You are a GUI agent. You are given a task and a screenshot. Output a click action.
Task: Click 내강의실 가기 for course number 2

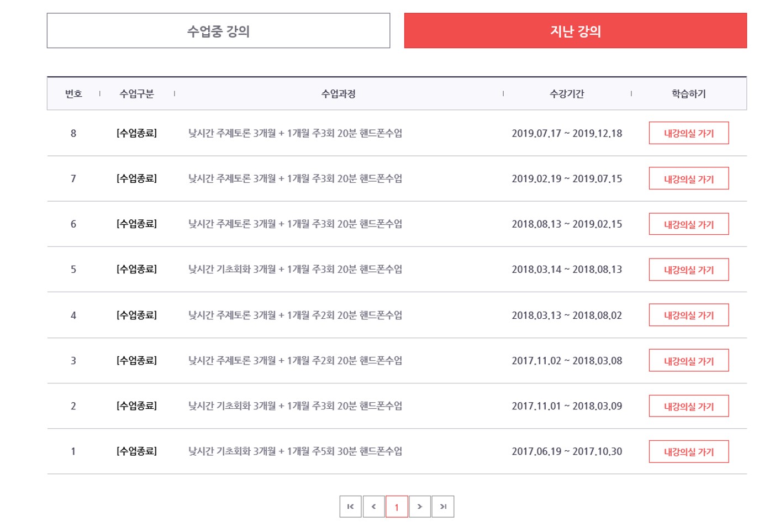pos(688,406)
